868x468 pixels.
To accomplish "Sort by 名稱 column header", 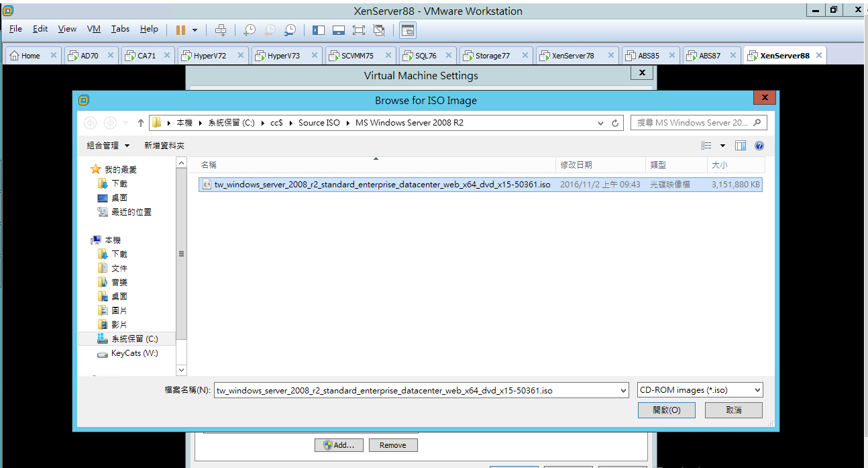I will click(x=373, y=165).
